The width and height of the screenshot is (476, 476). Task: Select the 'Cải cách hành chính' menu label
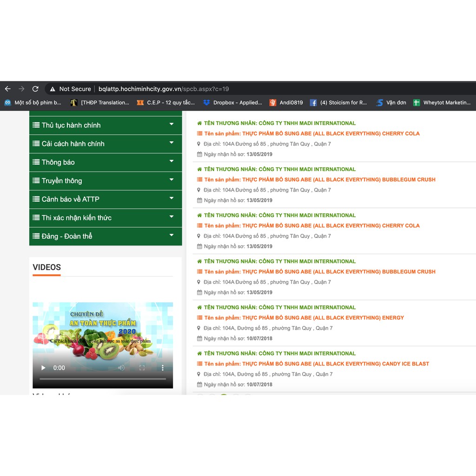tap(73, 144)
